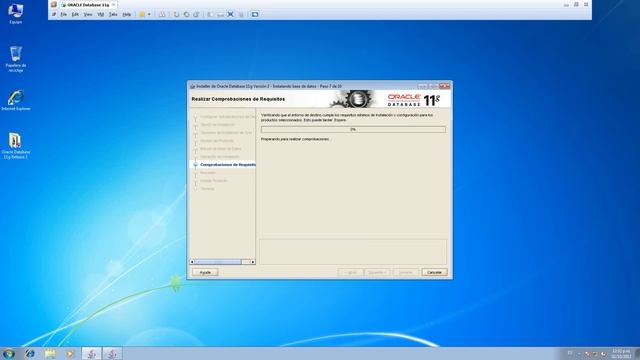
Task: Click the empty details box below the progress area
Action: (x=353, y=252)
